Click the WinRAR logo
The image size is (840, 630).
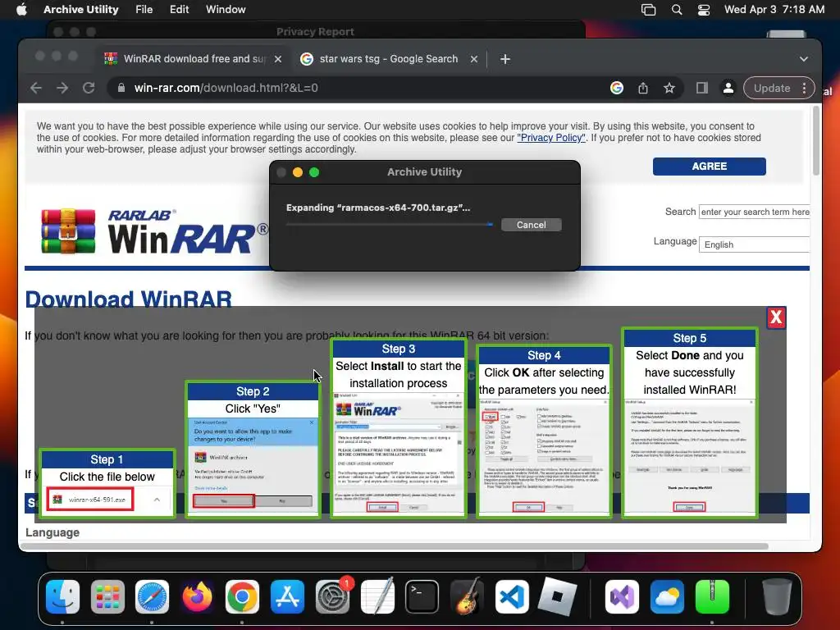point(154,231)
